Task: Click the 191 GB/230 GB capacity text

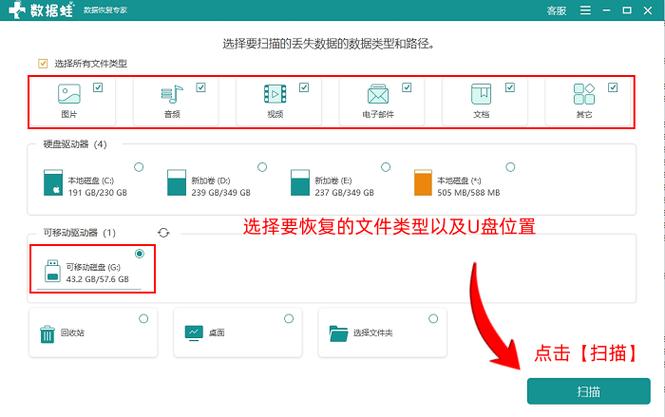Action: click(x=98, y=193)
